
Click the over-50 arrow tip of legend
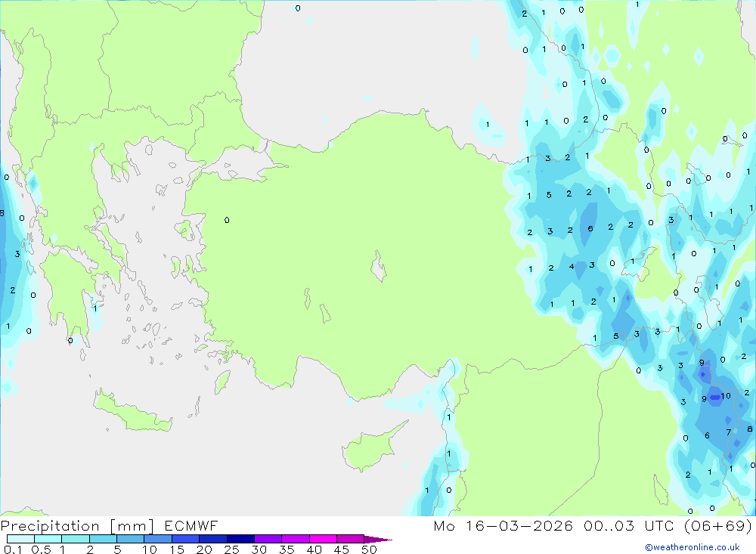tap(378, 540)
